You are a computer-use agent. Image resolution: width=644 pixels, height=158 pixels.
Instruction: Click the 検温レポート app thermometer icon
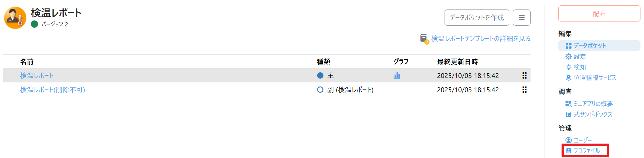click(x=15, y=18)
